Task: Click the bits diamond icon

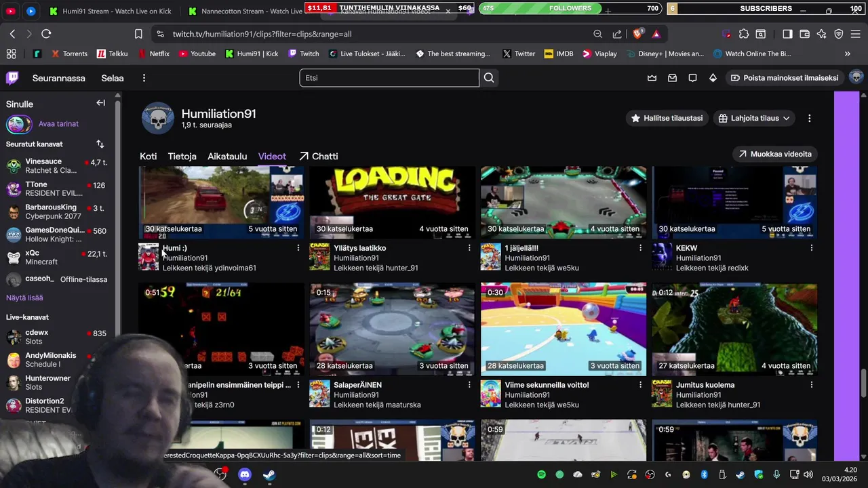Action: pos(713,78)
